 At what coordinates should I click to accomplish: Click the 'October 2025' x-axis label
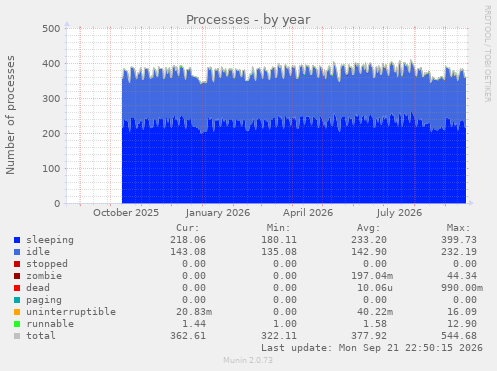(126, 213)
